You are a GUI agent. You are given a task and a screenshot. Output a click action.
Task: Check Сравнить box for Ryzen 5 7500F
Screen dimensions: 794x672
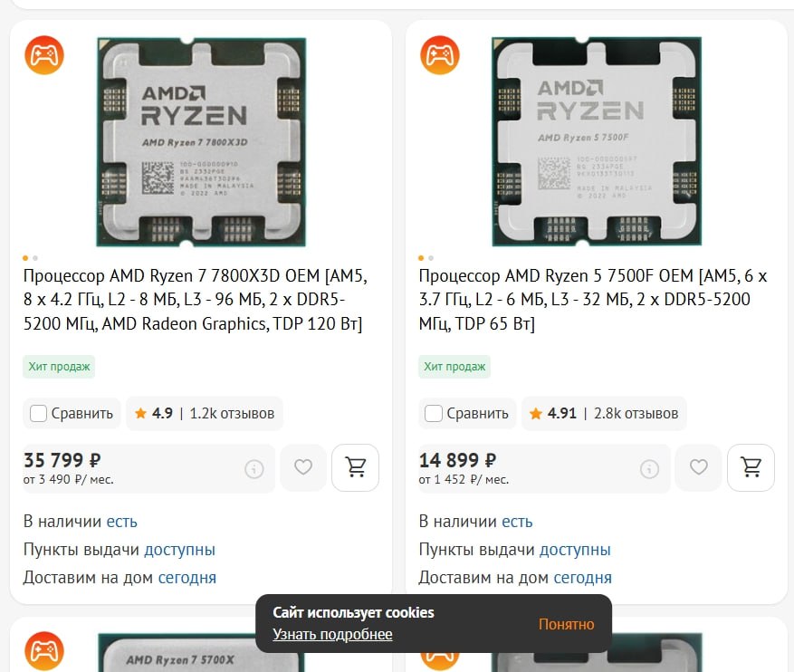point(434,414)
